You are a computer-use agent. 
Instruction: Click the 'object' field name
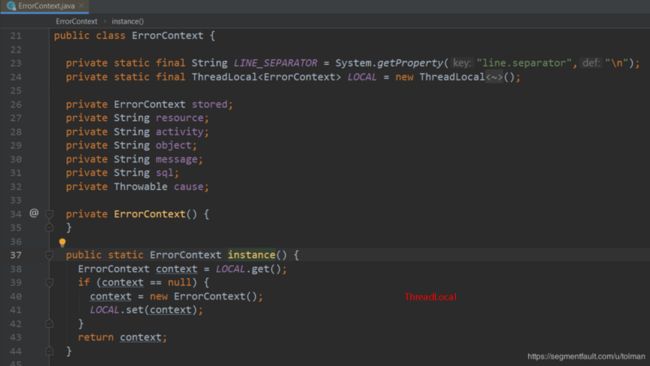pos(174,145)
